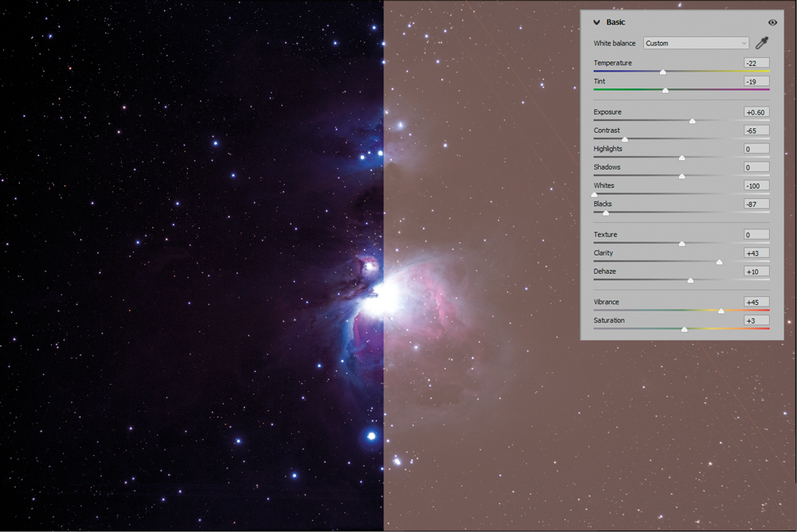Viewport: 797px width, 532px height.
Task: Click the Vibrance slider handle
Action: click(720, 311)
